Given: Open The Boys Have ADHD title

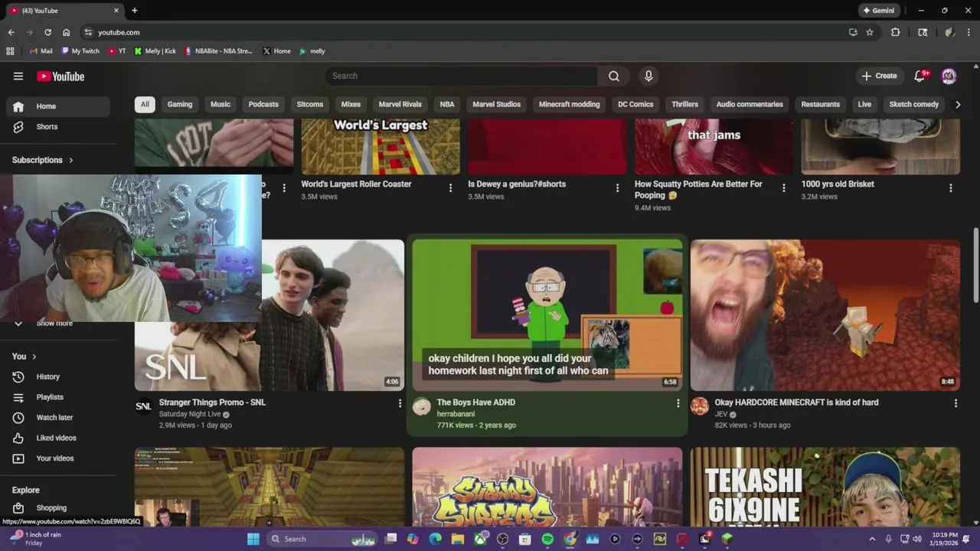Looking at the screenshot, I should point(475,403).
